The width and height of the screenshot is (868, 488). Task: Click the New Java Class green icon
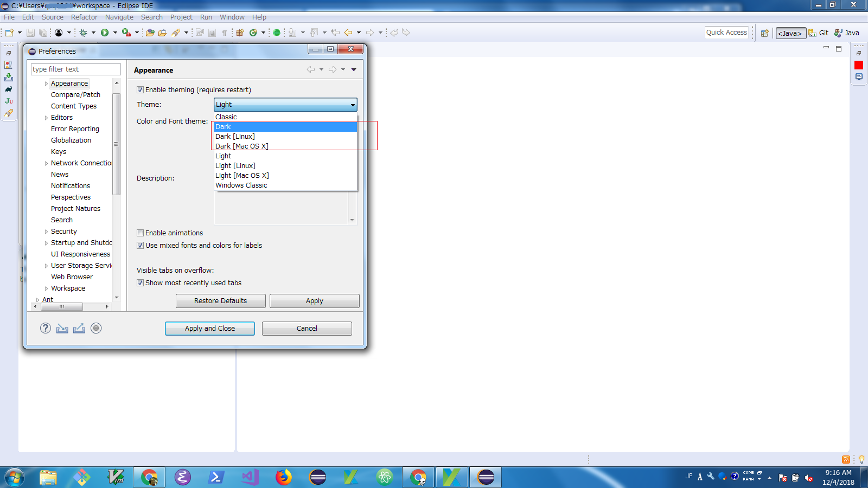[253, 33]
